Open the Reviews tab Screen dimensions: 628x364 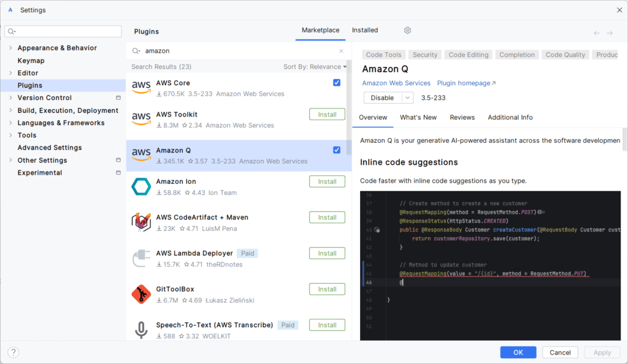462,118
